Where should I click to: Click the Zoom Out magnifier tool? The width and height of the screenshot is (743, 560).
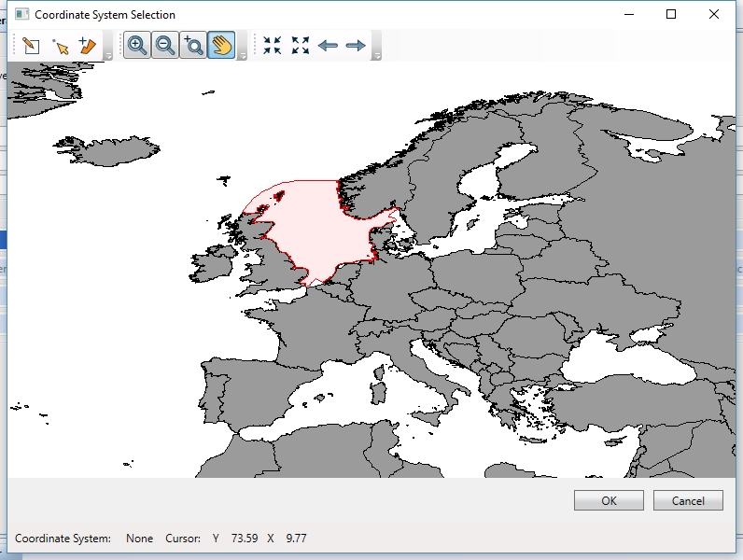165,46
